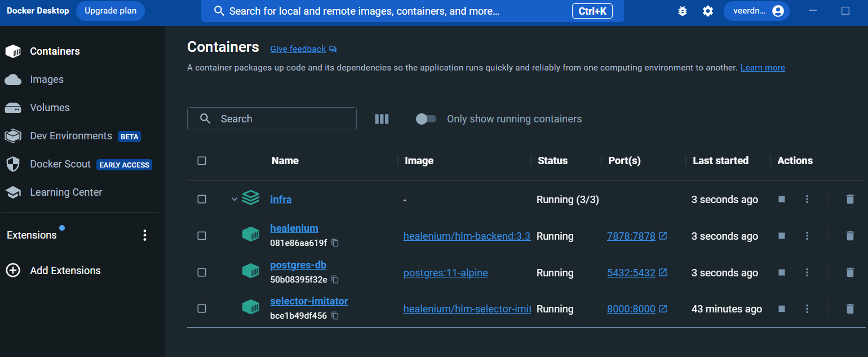868x357 pixels.
Task: Click the bug report icon in titlebar
Action: click(x=683, y=11)
